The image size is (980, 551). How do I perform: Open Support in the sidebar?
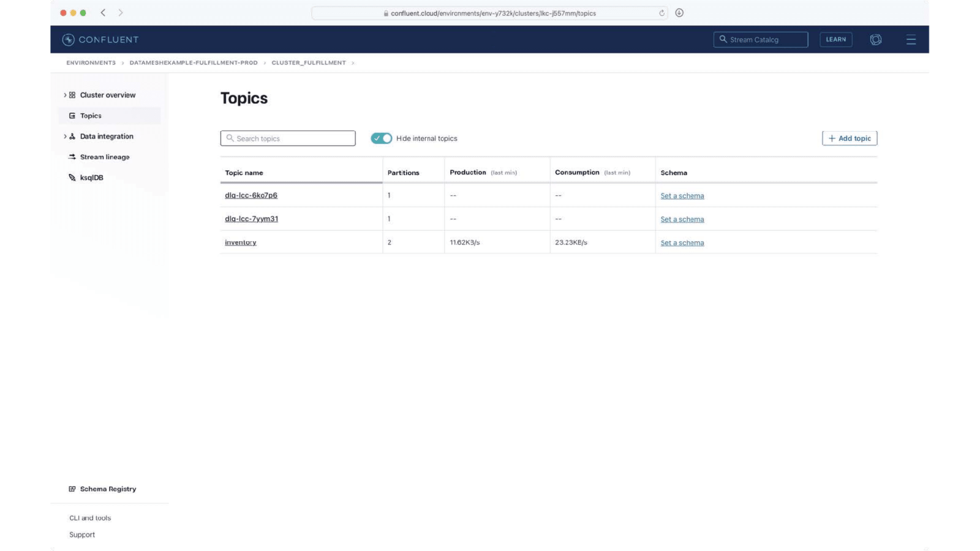82,534
